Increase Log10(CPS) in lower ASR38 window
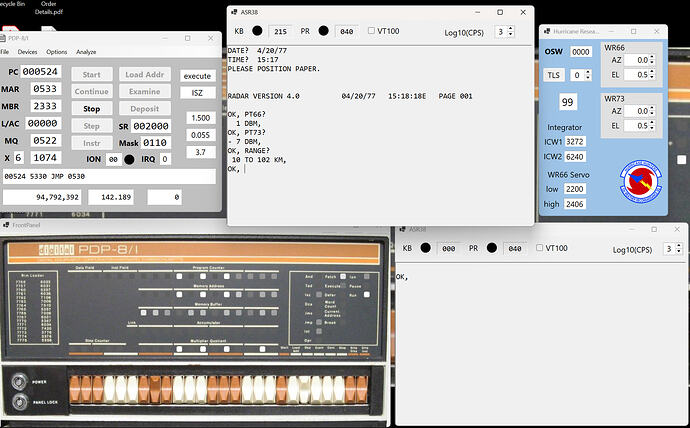The height and width of the screenshot is (428, 690). click(x=679, y=246)
